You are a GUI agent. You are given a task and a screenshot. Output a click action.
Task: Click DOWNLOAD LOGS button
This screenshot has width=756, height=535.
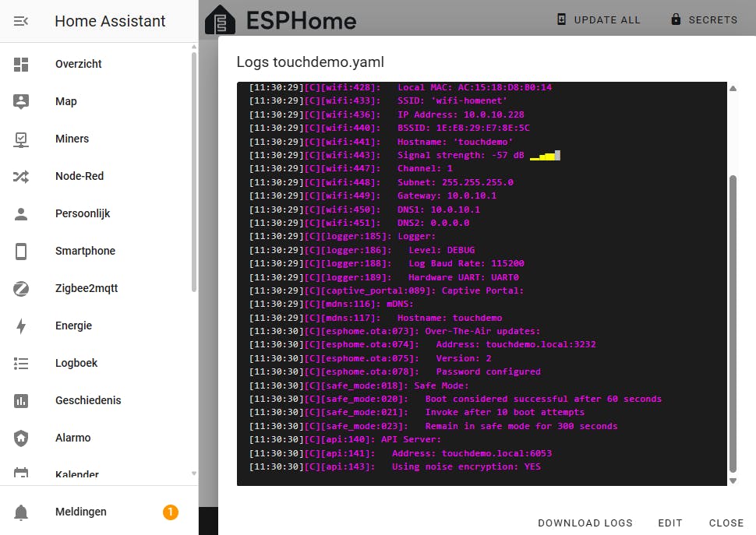[585, 523]
